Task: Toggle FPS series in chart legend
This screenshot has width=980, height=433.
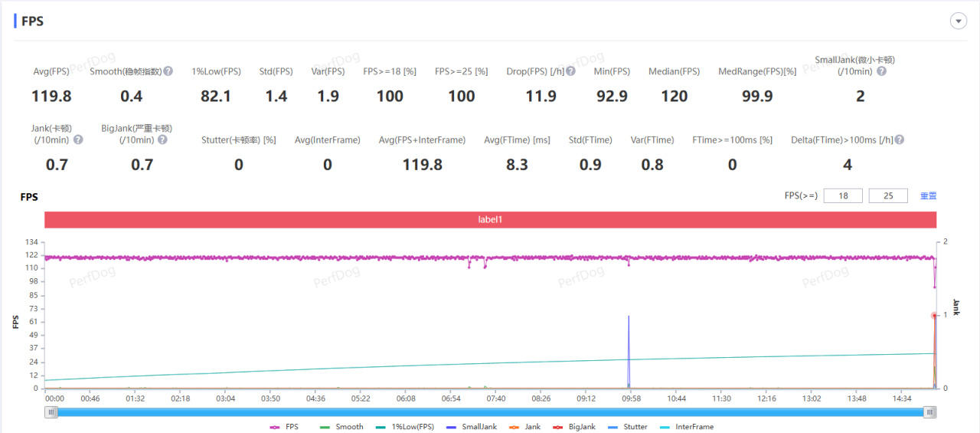Action: [284, 427]
